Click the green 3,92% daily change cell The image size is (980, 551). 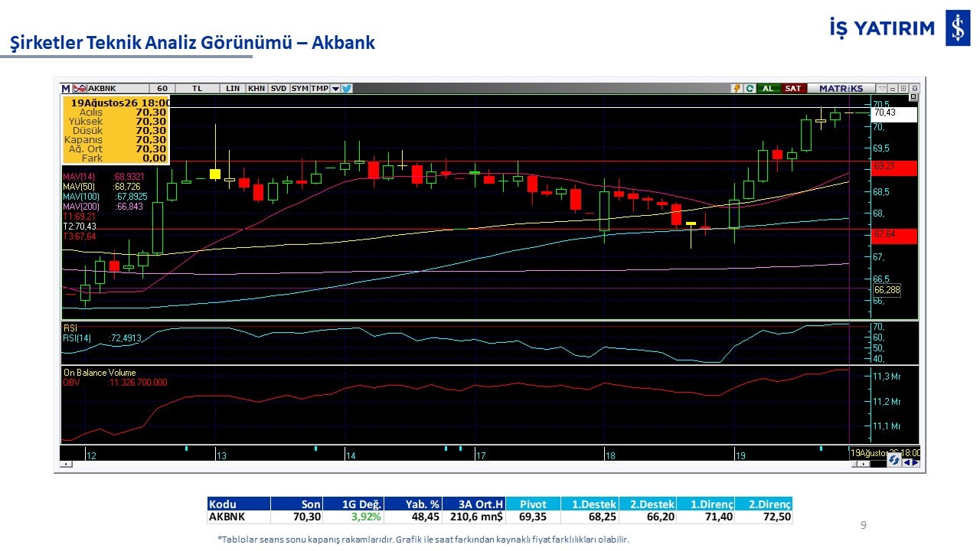[x=352, y=517]
